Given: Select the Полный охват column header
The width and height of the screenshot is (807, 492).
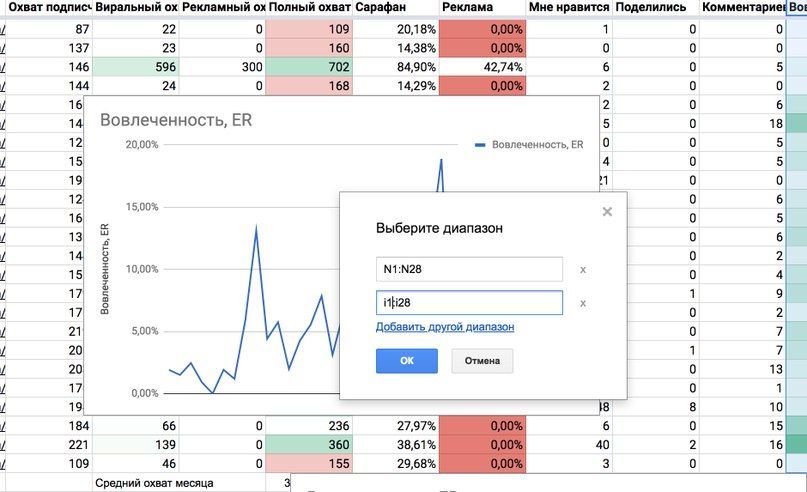Looking at the screenshot, I should pyautogui.click(x=309, y=7).
